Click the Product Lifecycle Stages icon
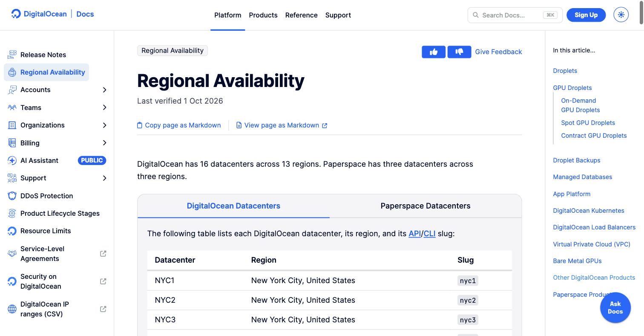Screen dimensions: 644x336 12,214
